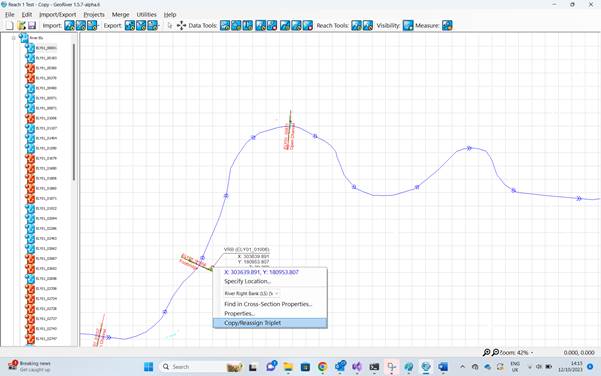This screenshot has height=376, width=601.
Task: Activate the Measure tool icon
Action: (447, 26)
